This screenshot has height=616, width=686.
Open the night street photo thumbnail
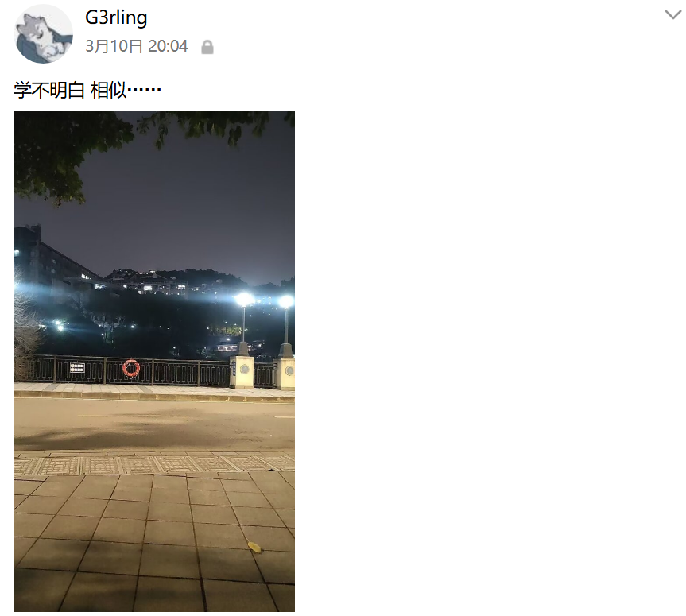click(x=154, y=362)
